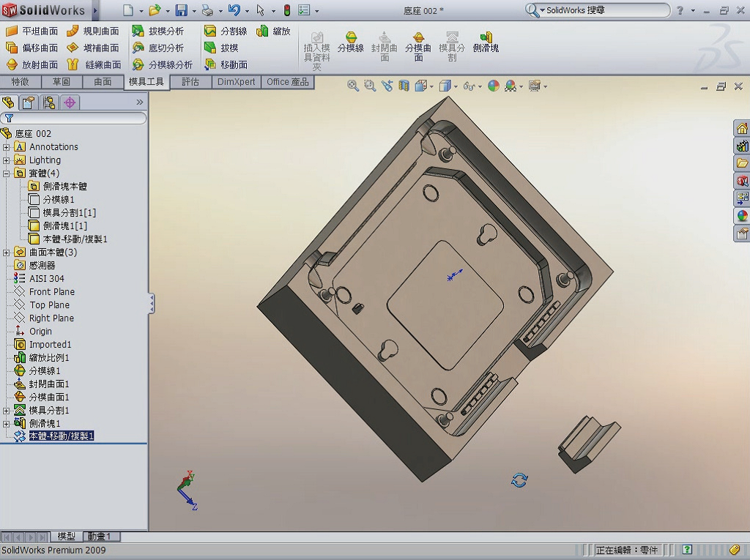
Task: Open the 分模線 parting lines tool
Action: click(351, 42)
